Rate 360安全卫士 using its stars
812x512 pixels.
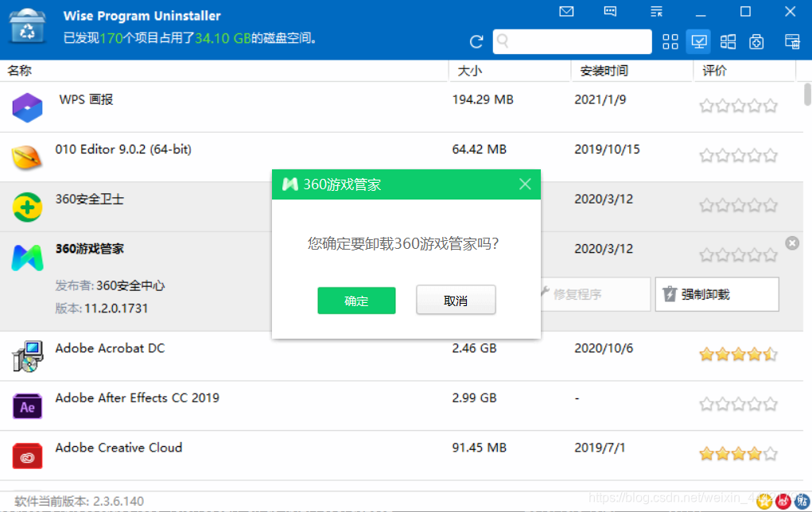[x=738, y=206]
